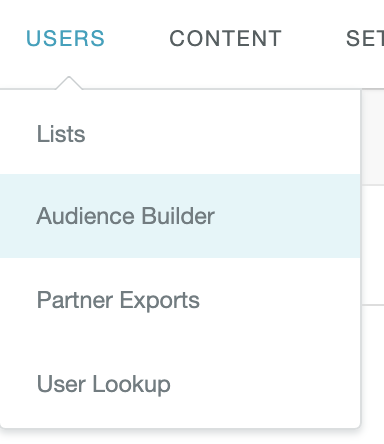384x444 pixels.
Task: Collapse the USERS dropdown via its tab
Action: [x=65, y=38]
